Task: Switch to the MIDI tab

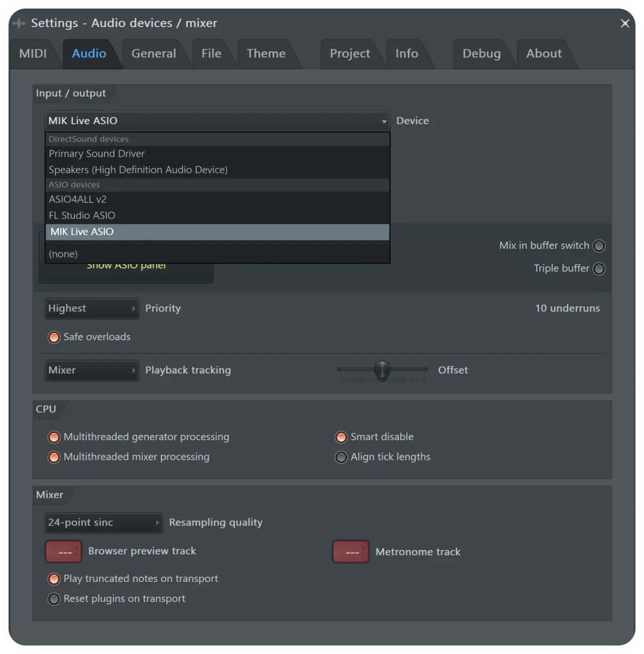Action: (33, 54)
